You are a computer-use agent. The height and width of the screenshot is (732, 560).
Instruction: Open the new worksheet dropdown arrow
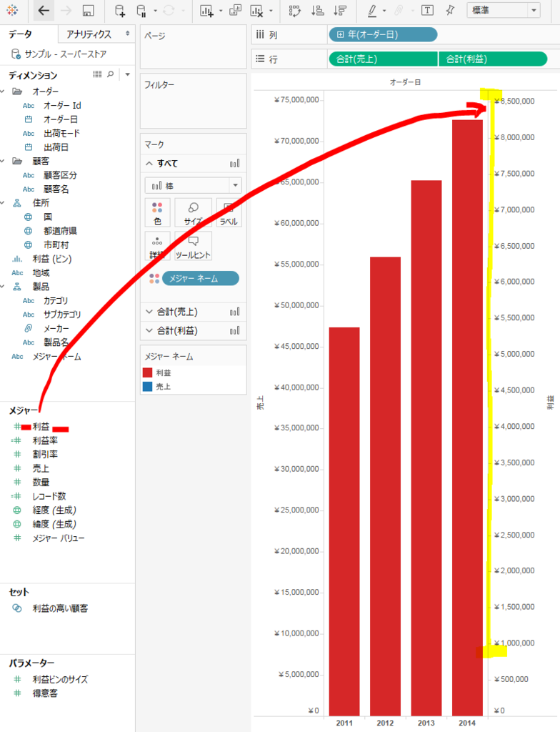(221, 10)
